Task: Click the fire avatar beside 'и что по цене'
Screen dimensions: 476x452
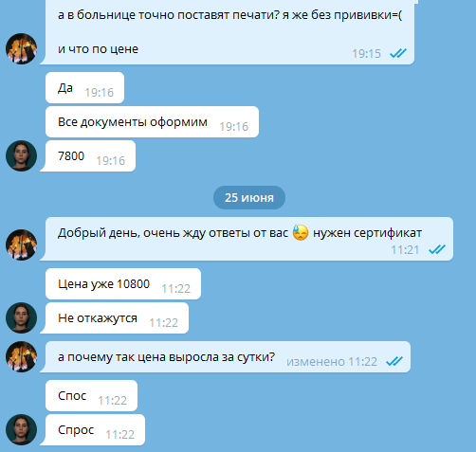Action: 21,49
